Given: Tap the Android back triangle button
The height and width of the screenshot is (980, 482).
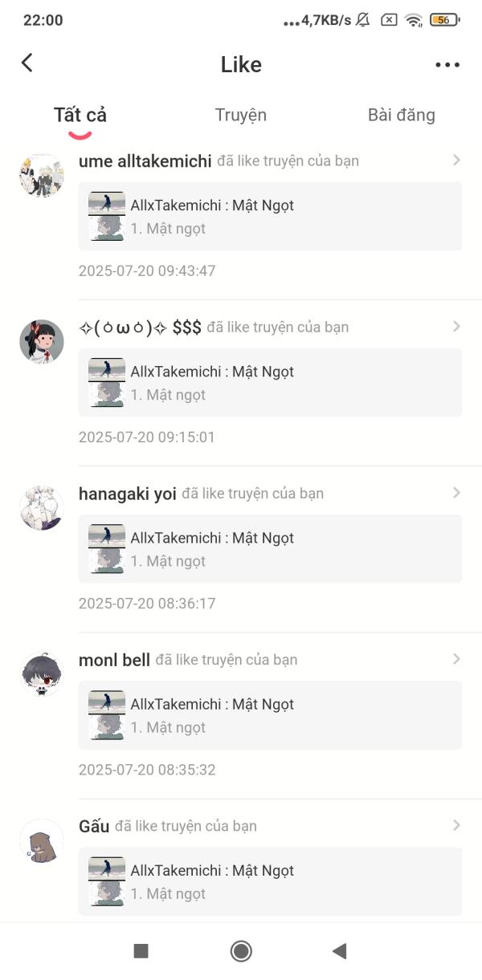Looking at the screenshot, I should tap(339, 951).
